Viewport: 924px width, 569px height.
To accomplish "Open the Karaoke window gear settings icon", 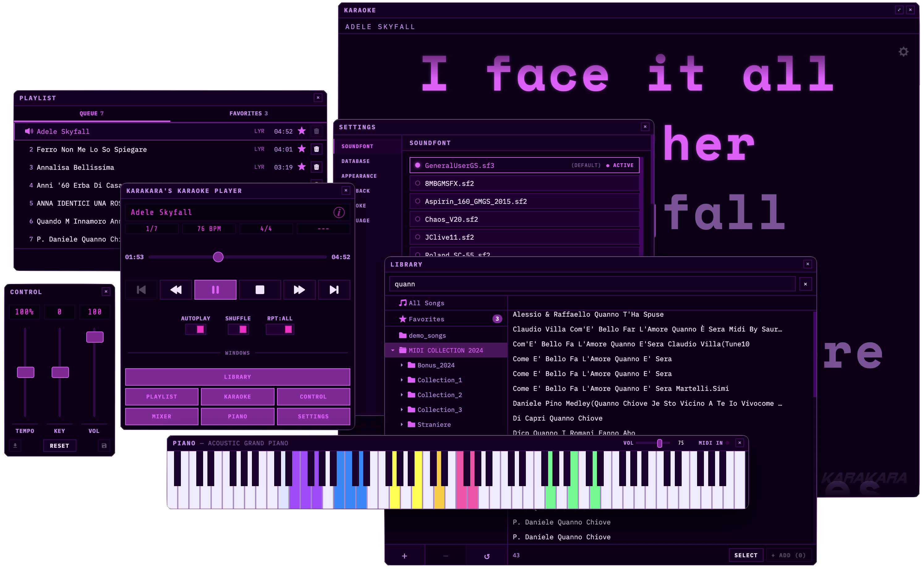I will 903,52.
